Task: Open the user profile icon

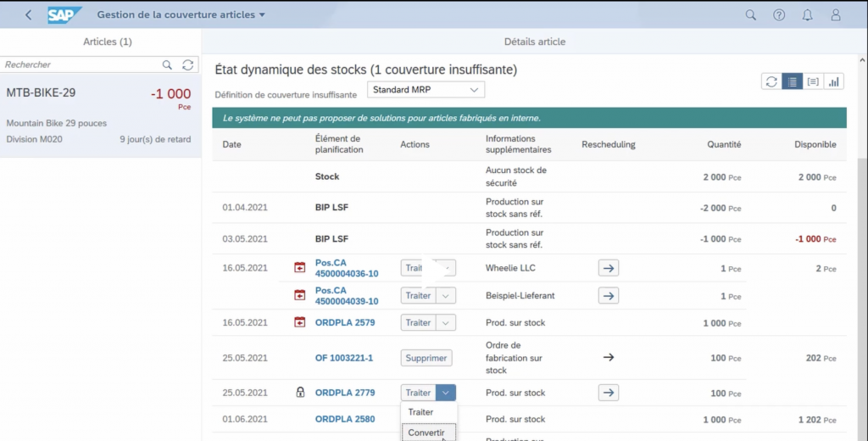Action: tap(836, 15)
